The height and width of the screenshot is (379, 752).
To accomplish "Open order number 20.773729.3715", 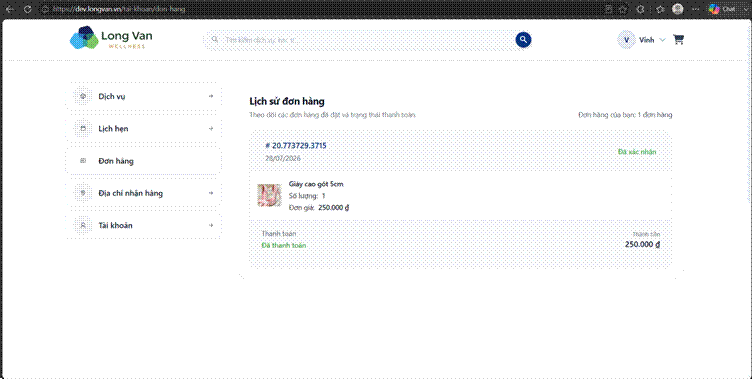I will [296, 145].
